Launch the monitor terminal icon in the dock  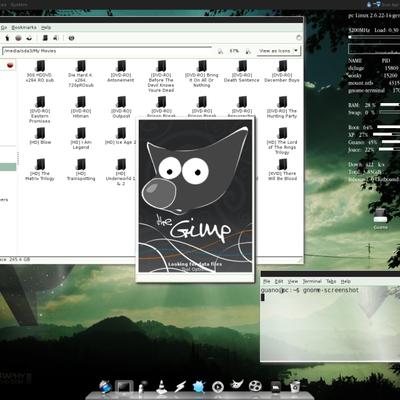(x=124, y=387)
